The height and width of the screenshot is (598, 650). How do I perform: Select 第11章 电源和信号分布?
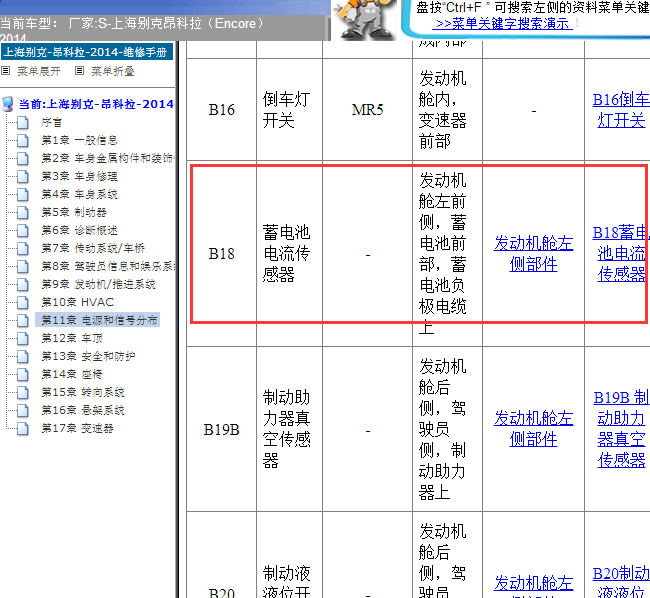point(97,320)
